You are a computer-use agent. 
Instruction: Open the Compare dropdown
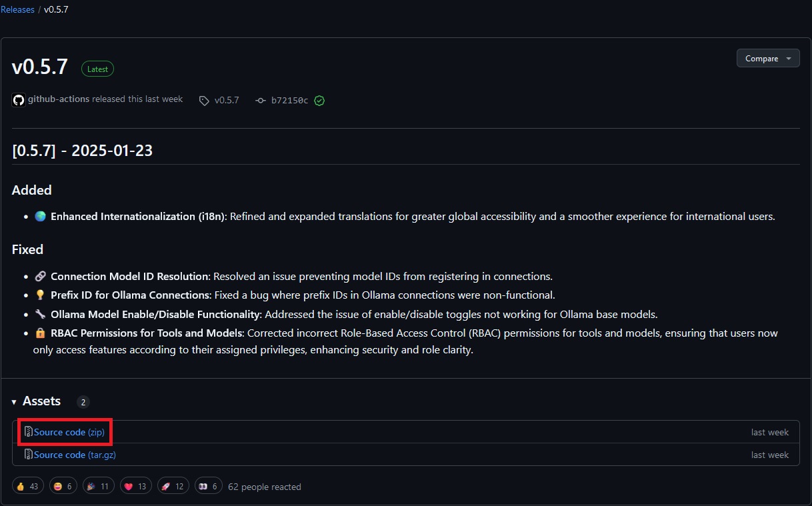[x=768, y=58]
